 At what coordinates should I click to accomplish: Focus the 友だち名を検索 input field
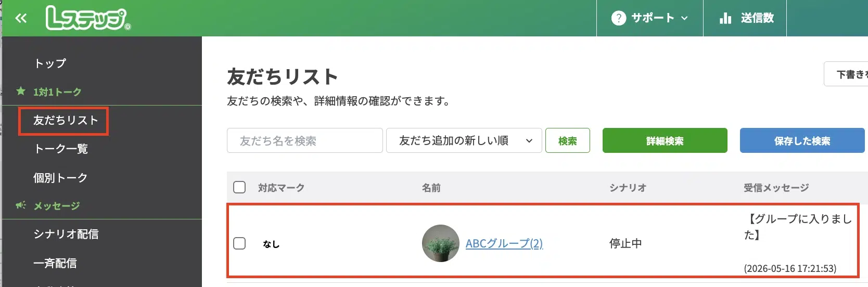click(305, 140)
